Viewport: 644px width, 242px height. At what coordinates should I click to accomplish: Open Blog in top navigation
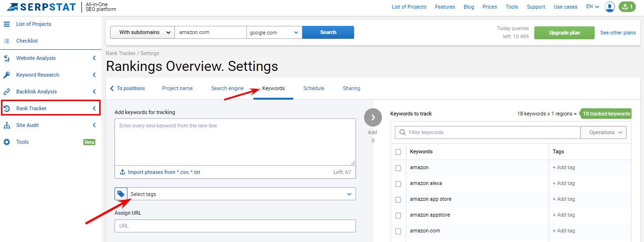[469, 7]
